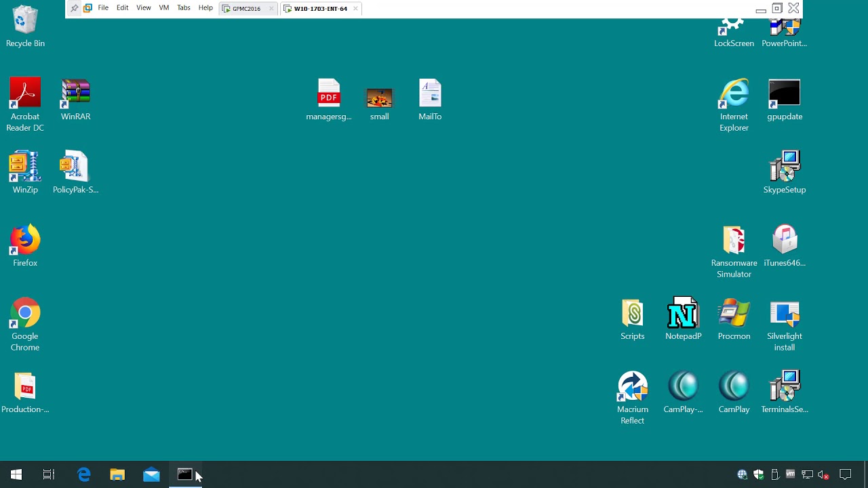Open the Help menu
The image size is (868, 488).
click(x=205, y=8)
